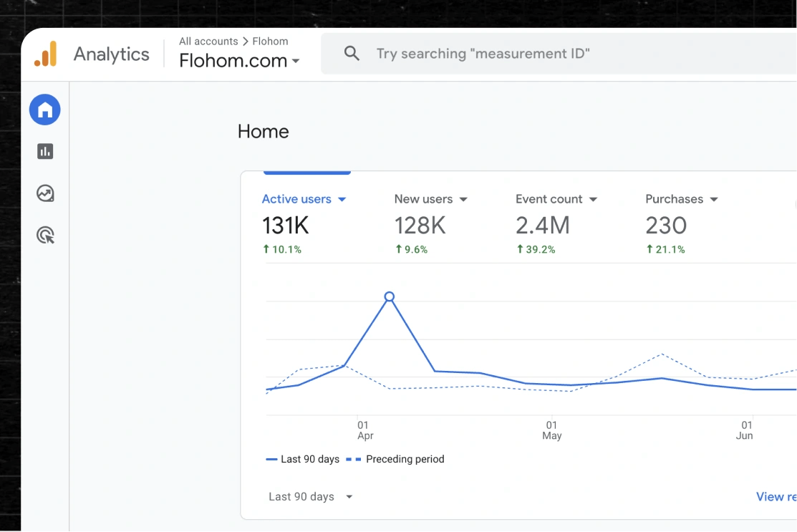This screenshot has height=532, width=797.
Task: Click the Analytics title text
Action: (111, 54)
